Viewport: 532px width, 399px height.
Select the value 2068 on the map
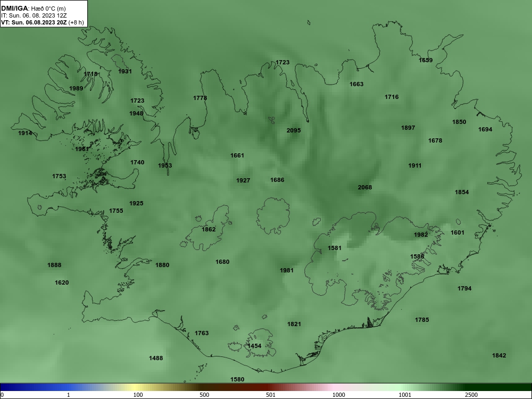click(x=365, y=188)
